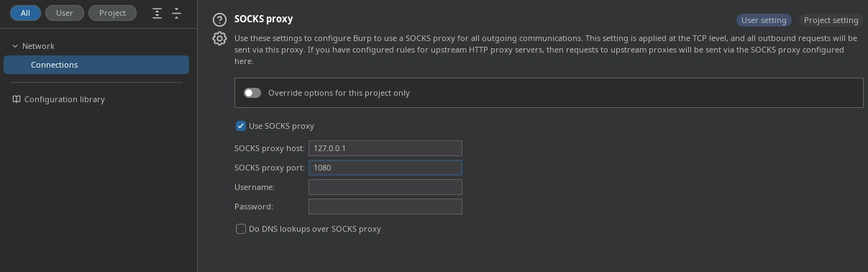This screenshot has height=272, width=868.
Task: Enable Do DNS lookups over SOCKS proxy
Action: click(x=241, y=229)
